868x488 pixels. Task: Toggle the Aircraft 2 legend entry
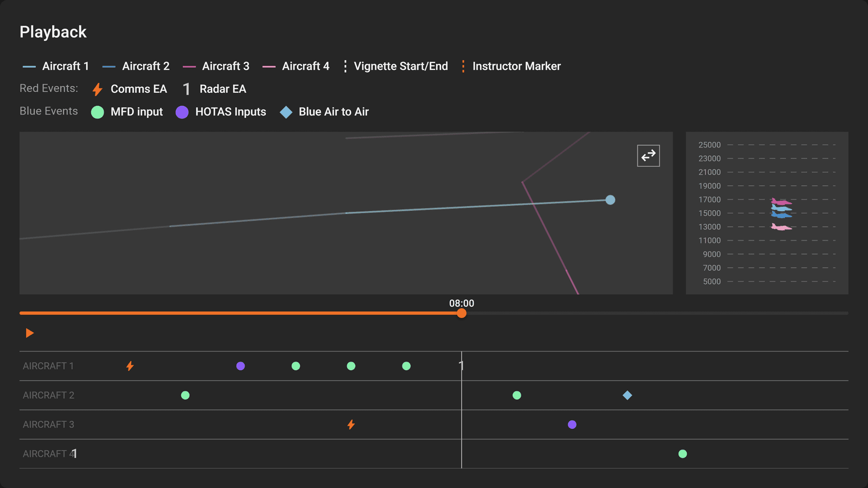coord(136,66)
